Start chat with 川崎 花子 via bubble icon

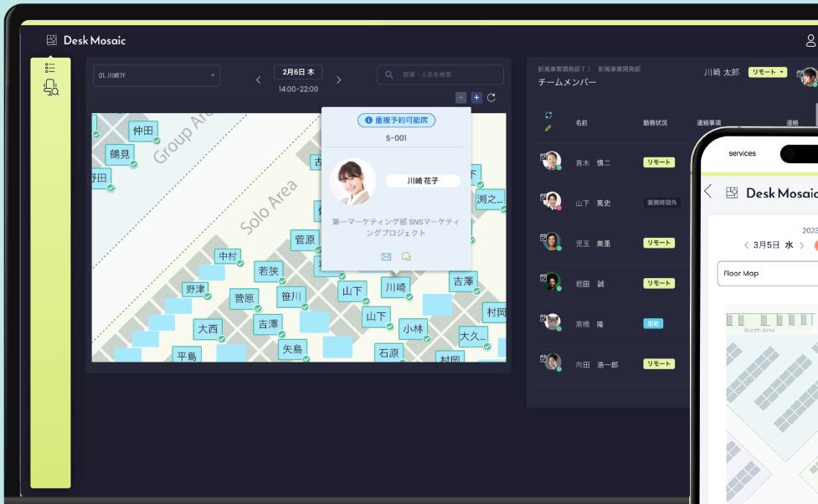pyautogui.click(x=406, y=257)
